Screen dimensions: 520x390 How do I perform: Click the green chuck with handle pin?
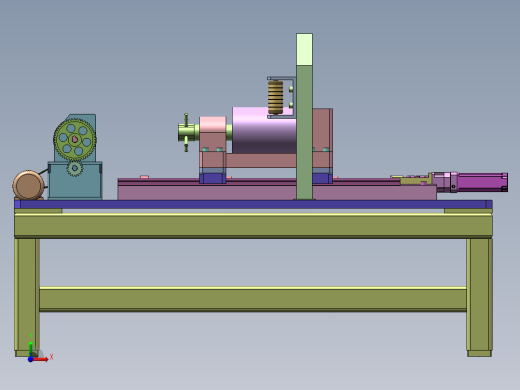tap(188, 133)
